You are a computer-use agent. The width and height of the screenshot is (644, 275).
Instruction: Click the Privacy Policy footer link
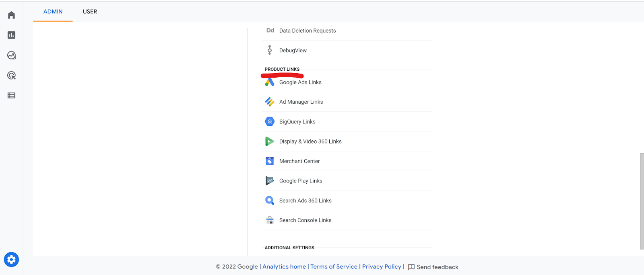(382, 267)
